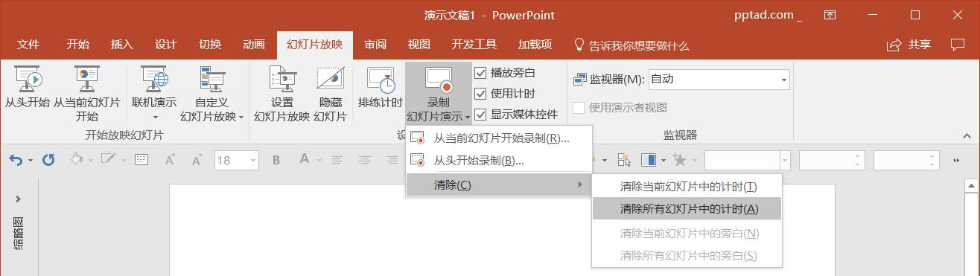Center text in quick toolbar
980x276 pixels.
pos(364,159)
